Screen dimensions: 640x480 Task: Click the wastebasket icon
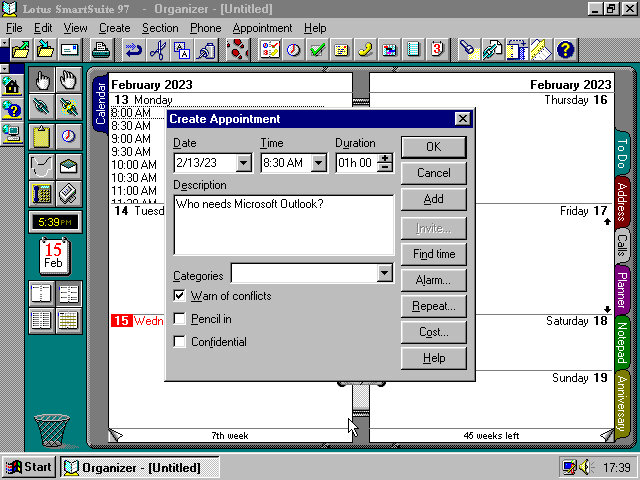pos(51,429)
